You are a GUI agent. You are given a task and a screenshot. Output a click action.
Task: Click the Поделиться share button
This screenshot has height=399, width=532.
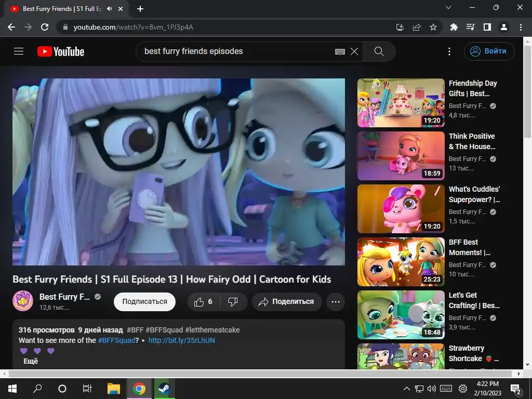coord(287,302)
